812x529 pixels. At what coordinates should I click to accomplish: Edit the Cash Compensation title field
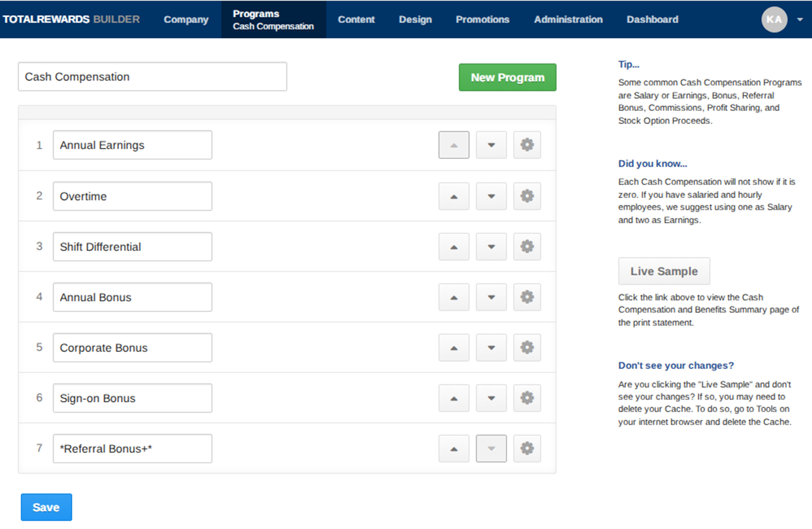(153, 77)
